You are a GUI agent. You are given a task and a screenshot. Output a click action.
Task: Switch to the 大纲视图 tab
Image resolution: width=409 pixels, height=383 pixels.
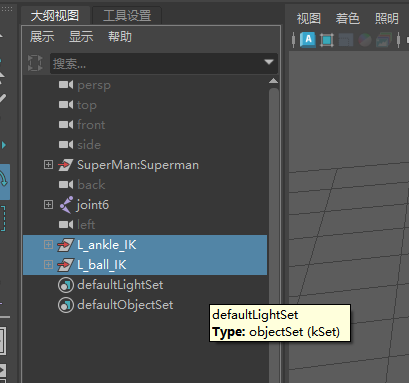pyautogui.click(x=55, y=15)
